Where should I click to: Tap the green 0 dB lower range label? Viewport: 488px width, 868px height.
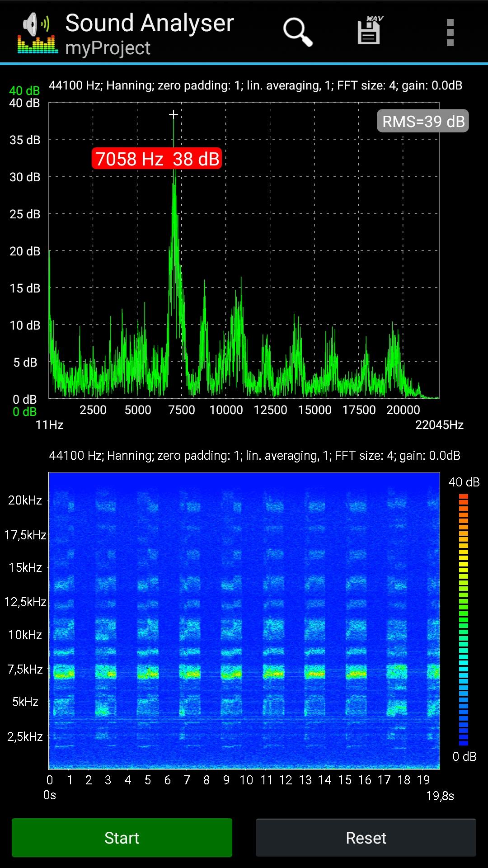[24, 412]
